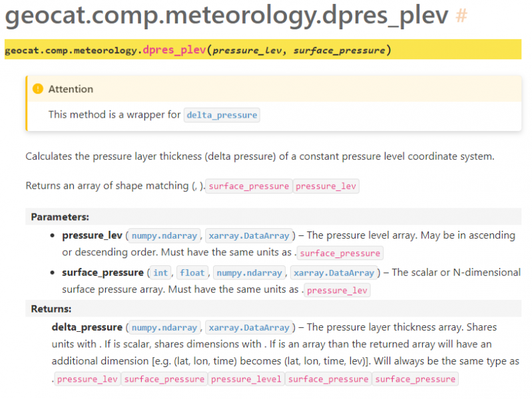Screen dimensions: 532x399
Task: Click the bold delta_pressure return name
Action: [87, 327]
